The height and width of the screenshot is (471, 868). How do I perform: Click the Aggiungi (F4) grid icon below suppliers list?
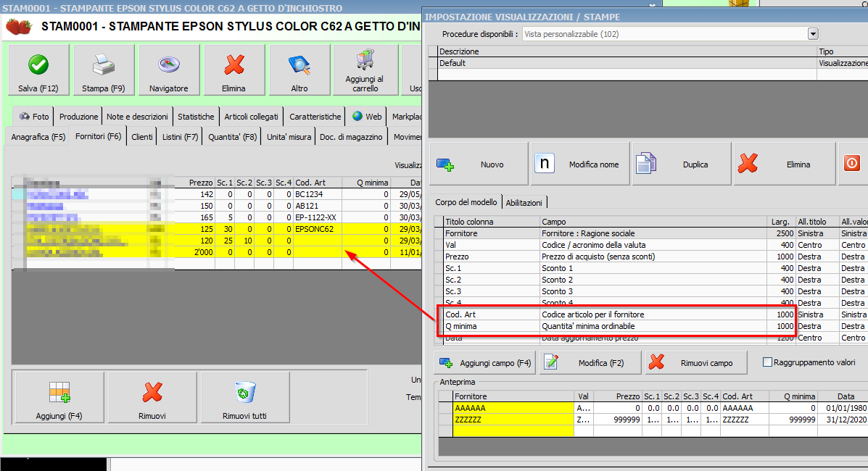coord(59,393)
